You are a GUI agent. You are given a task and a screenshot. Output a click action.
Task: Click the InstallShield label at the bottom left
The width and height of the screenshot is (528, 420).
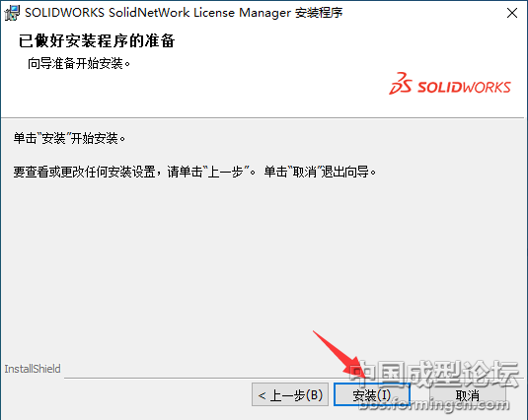pyautogui.click(x=33, y=369)
